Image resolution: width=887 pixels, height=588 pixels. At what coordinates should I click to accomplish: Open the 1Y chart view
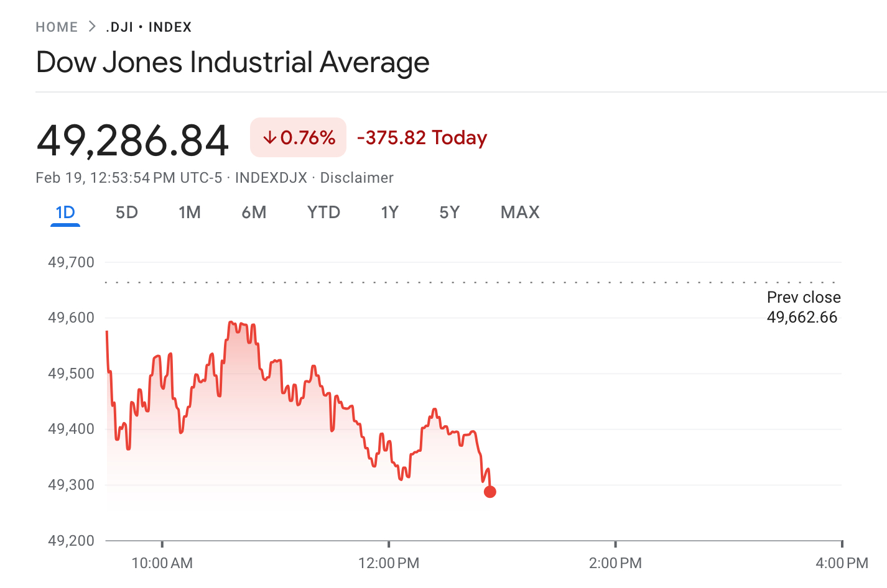coord(389,213)
